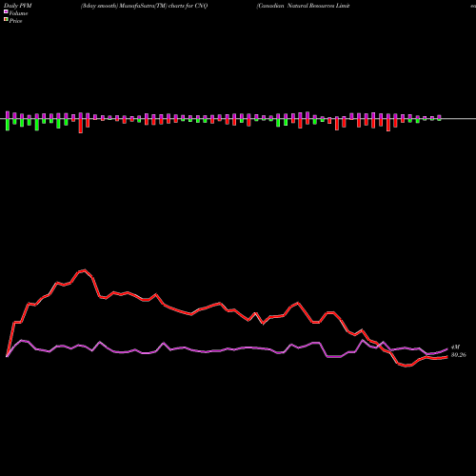
Task: Click the 39.26 price value label
Action: click(458, 355)
